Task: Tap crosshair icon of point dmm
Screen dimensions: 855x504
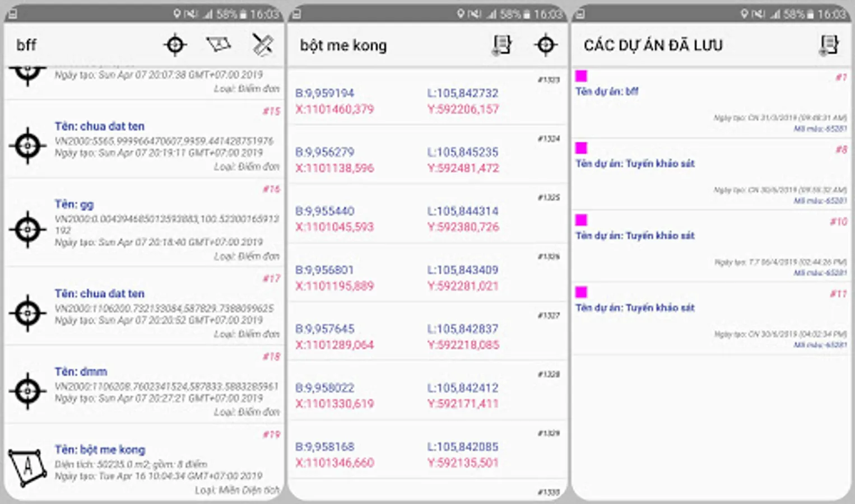Action: pyautogui.click(x=27, y=390)
